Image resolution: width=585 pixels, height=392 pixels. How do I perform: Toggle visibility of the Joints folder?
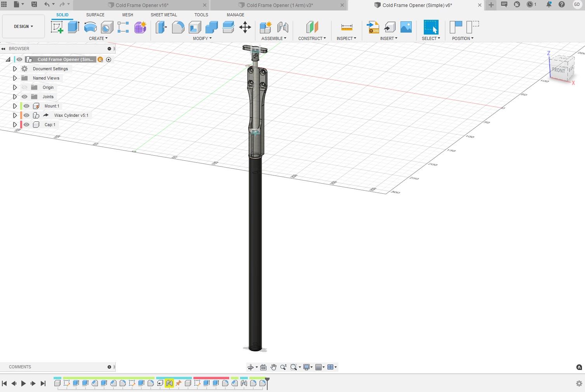[25, 97]
